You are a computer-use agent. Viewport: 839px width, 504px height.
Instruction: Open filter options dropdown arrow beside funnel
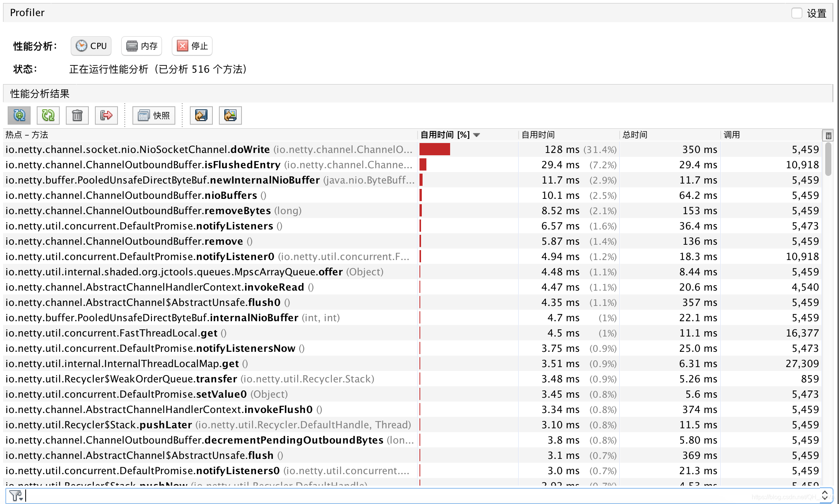[21, 498]
